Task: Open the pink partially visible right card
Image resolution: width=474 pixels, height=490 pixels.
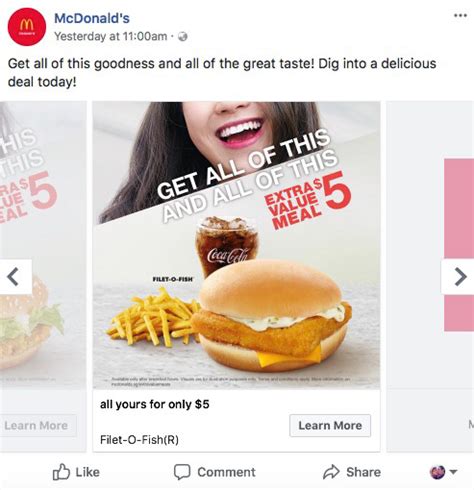Action: click(x=459, y=245)
